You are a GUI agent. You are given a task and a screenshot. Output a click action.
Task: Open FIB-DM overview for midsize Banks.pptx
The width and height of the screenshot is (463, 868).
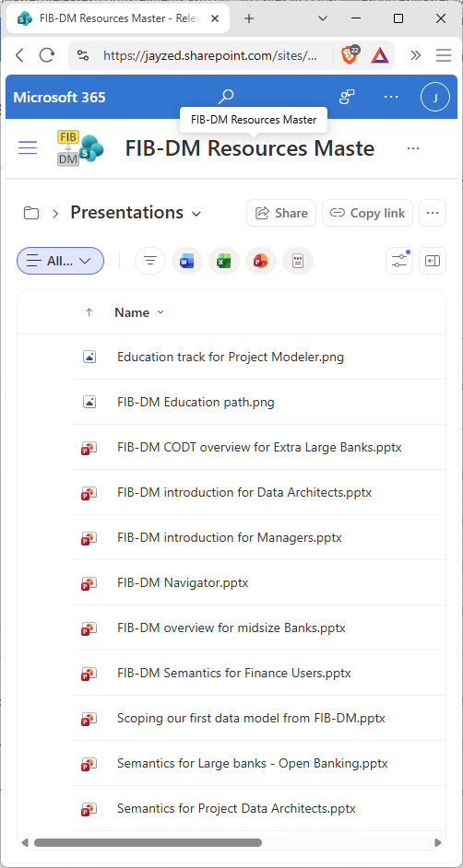coord(231,628)
